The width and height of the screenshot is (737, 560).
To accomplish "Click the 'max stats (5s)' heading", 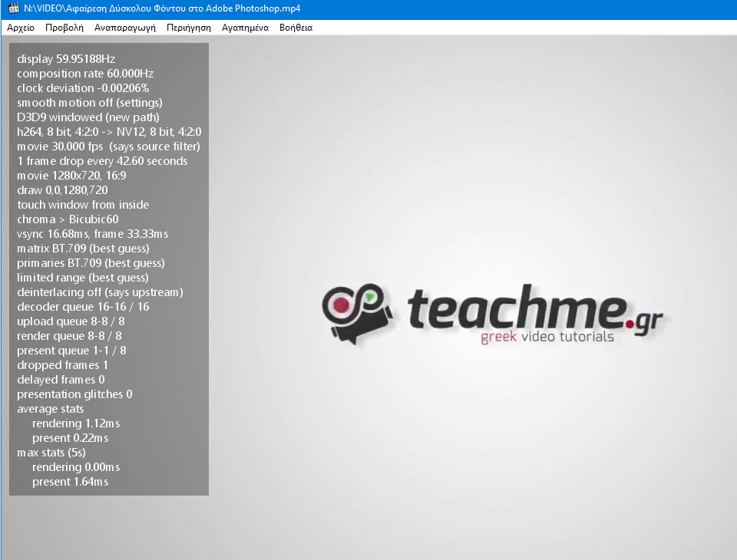I will 51,453.
